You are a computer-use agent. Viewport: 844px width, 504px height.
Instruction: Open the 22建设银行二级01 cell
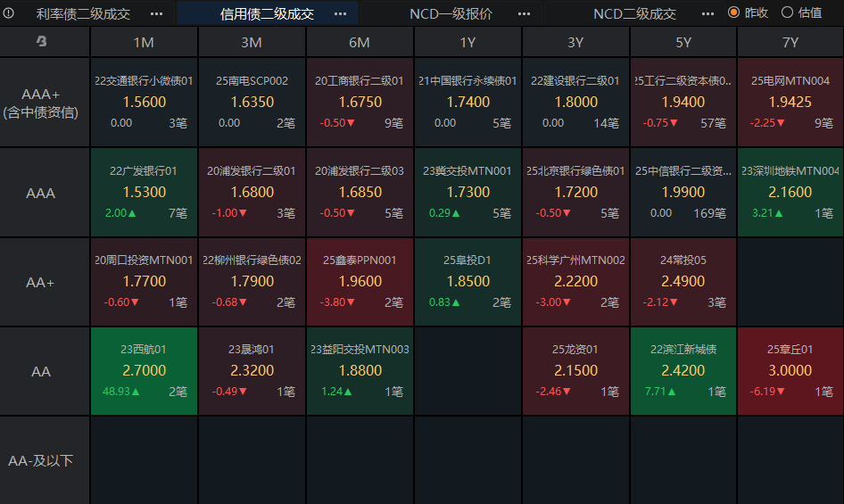point(575,103)
